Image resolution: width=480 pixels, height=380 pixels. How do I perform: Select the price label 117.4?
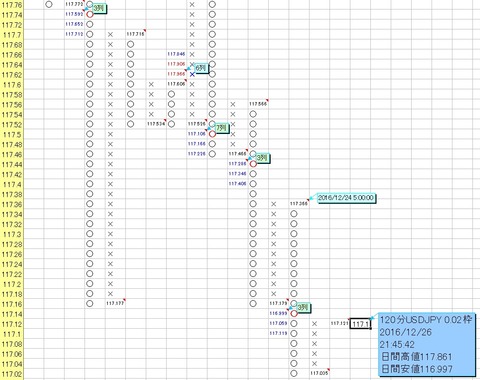[x=12, y=184]
